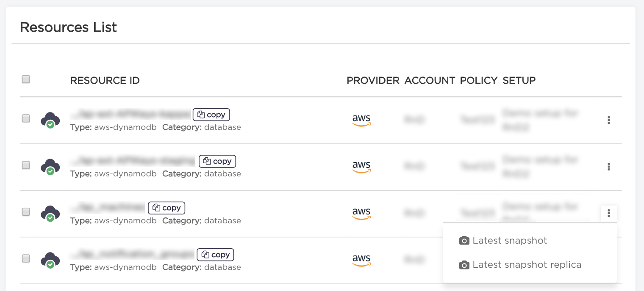Open three-dot actions menu for second resource
Image resolution: width=644 pixels, height=291 pixels.
click(608, 167)
